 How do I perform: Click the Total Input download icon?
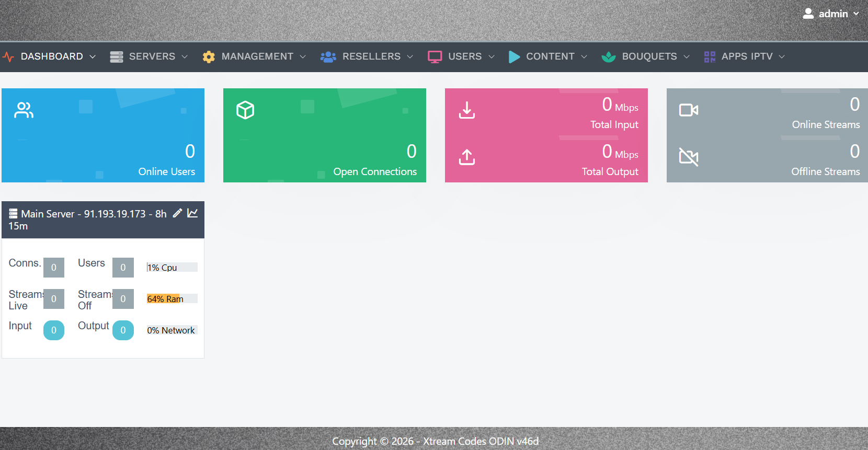[467, 110]
